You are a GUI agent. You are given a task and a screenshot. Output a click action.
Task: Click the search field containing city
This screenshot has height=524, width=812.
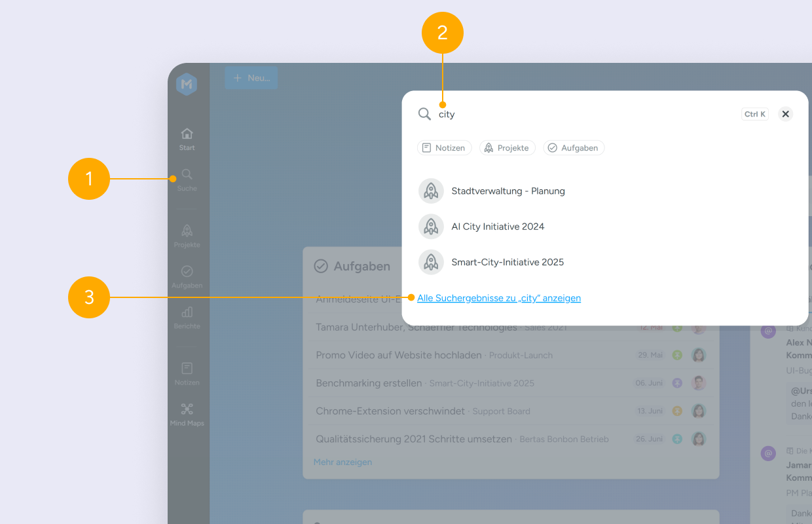(x=586, y=114)
